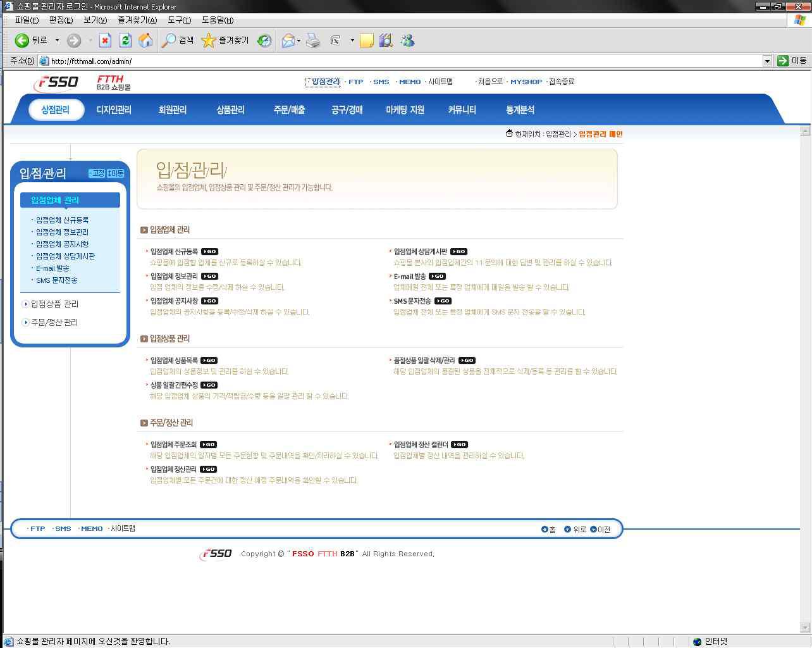This screenshot has height=648, width=812.
Task: Switch to the 주문/매출 navigation tab
Action: [289, 110]
